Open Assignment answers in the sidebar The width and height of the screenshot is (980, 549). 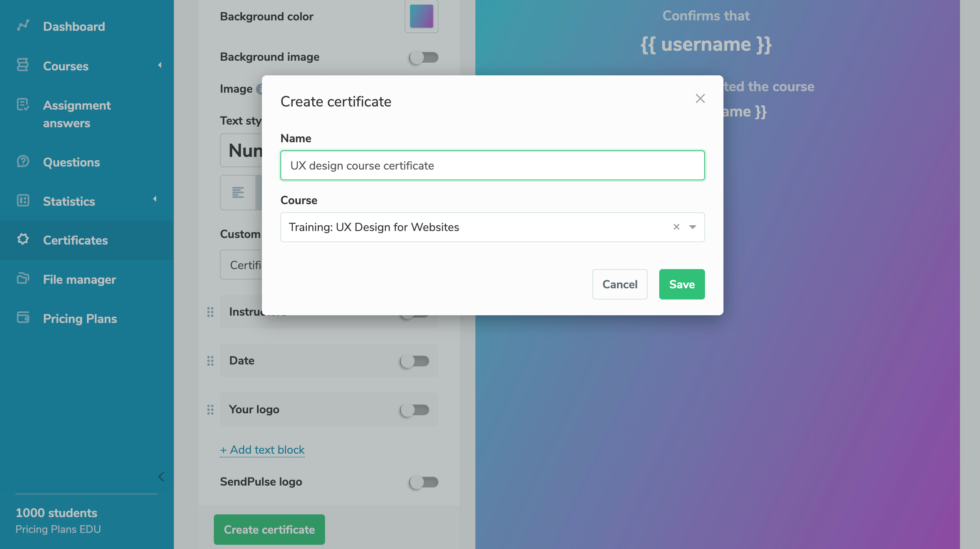pyautogui.click(x=77, y=114)
